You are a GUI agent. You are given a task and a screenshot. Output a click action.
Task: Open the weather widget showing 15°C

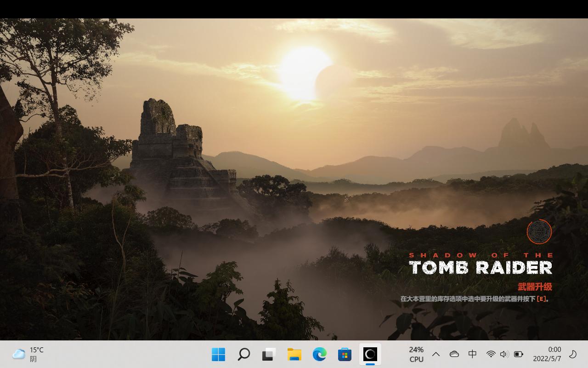(28, 354)
